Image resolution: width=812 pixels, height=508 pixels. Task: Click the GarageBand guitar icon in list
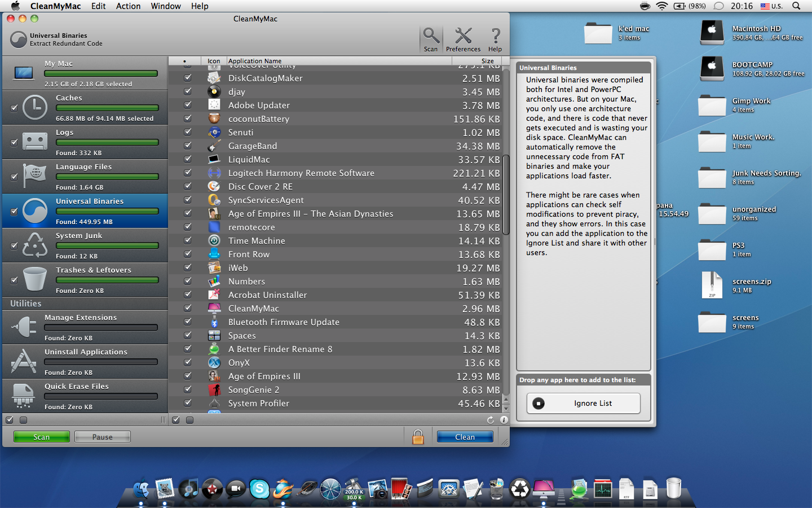(x=214, y=146)
